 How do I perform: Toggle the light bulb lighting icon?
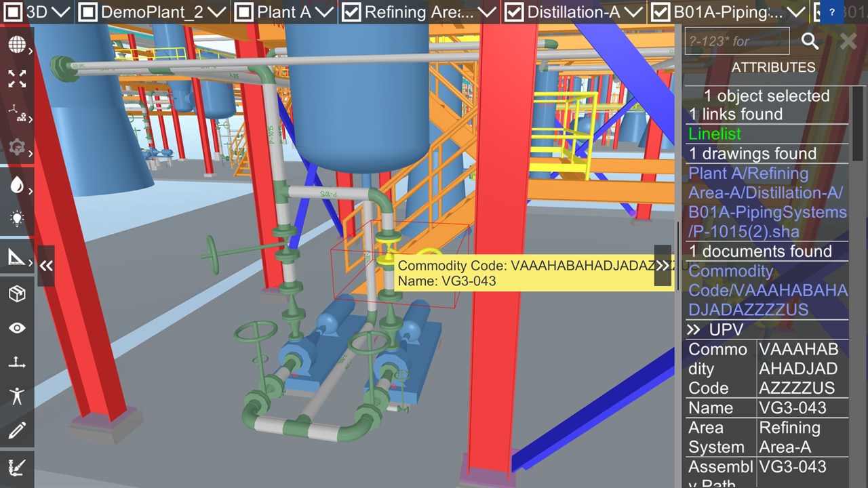pos(16,218)
